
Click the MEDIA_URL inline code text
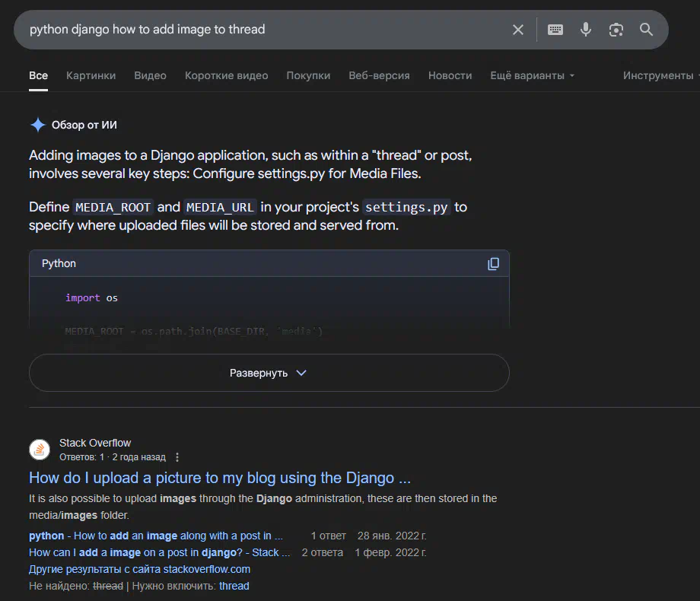coord(220,207)
